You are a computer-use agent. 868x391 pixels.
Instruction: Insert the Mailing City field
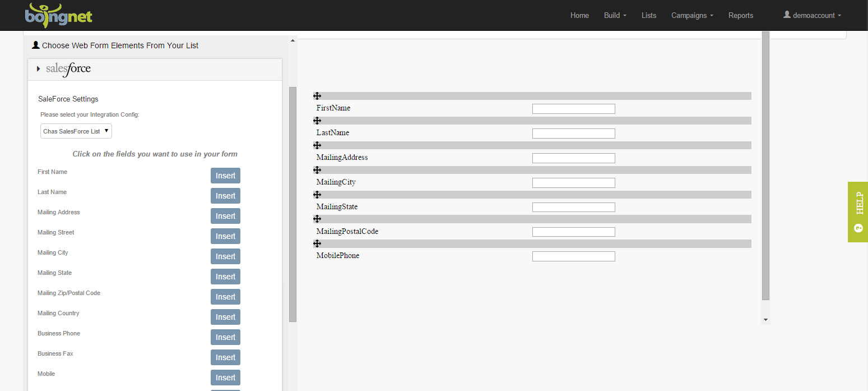click(x=225, y=256)
